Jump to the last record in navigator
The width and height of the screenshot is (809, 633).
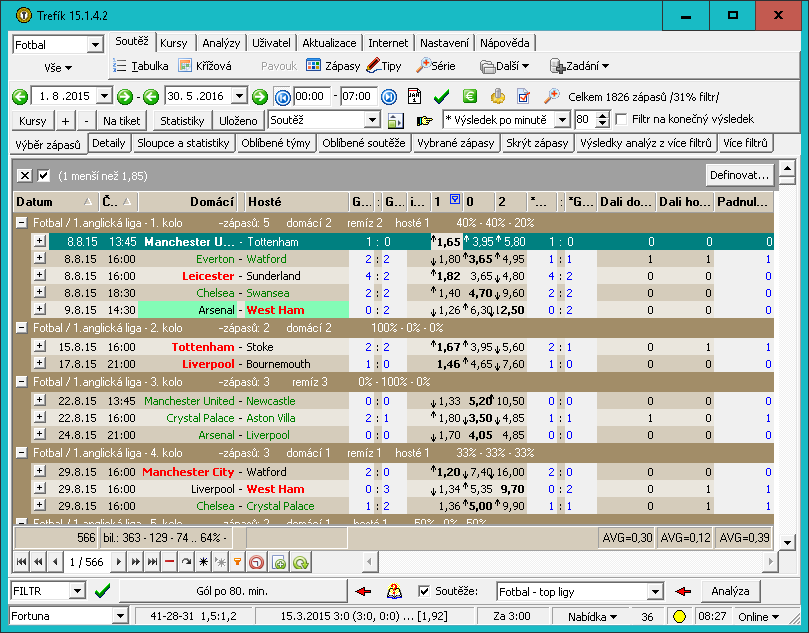[152, 562]
